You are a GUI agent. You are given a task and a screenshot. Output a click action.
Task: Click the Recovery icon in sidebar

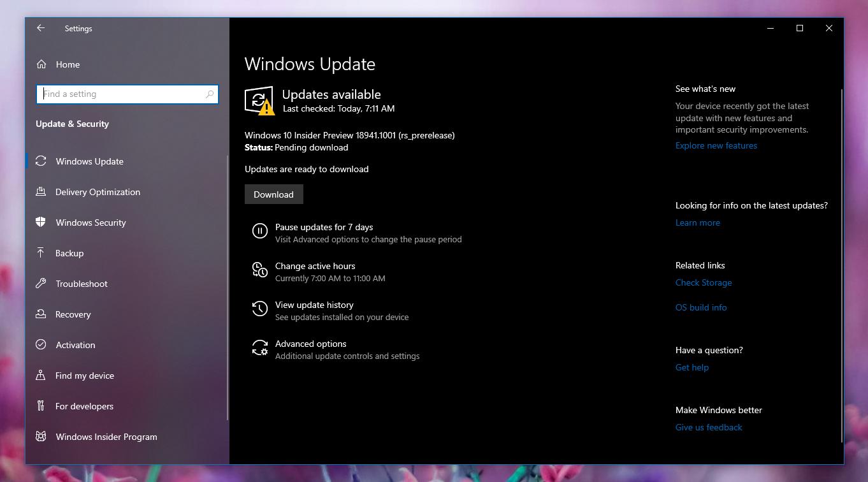[41, 314]
